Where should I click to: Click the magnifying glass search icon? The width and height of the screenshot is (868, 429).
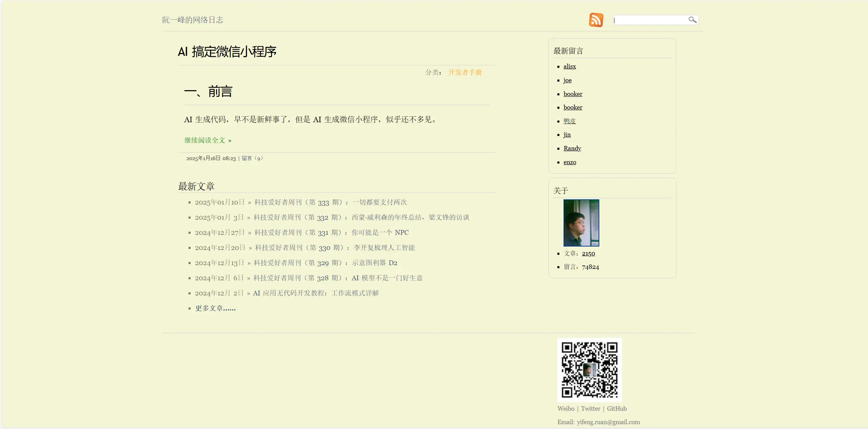click(692, 20)
